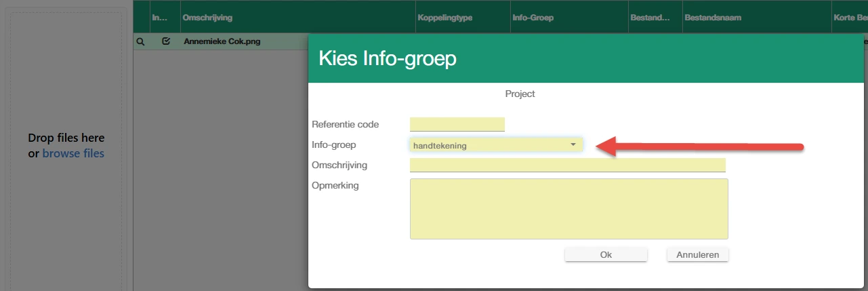
Task: Open the Info-groep dropdown arrow
Action: (x=573, y=144)
